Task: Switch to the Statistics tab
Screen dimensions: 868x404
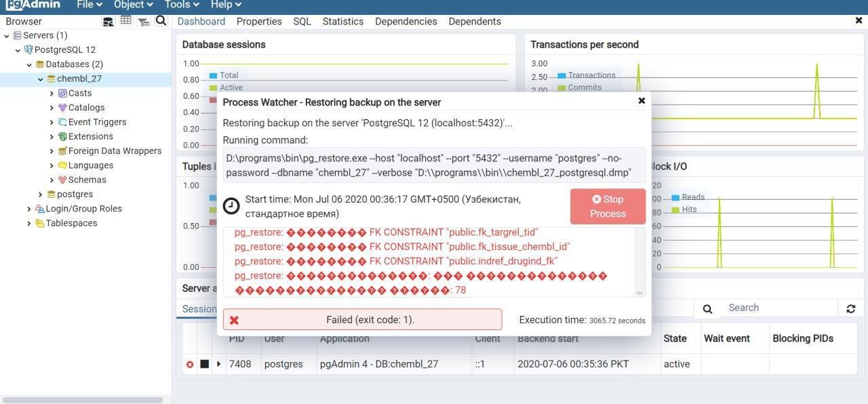Action: coord(343,21)
